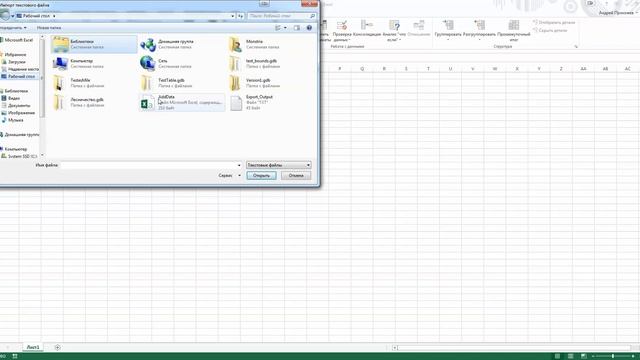Select Рабочий стол in navigation pane
Viewport: 640px width, 360px height.
pos(21,77)
